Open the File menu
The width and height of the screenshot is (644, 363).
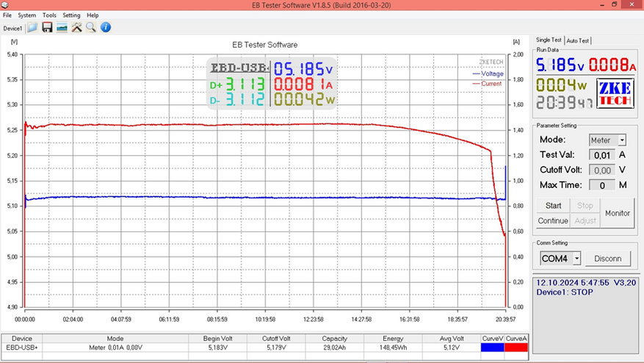tap(7, 15)
